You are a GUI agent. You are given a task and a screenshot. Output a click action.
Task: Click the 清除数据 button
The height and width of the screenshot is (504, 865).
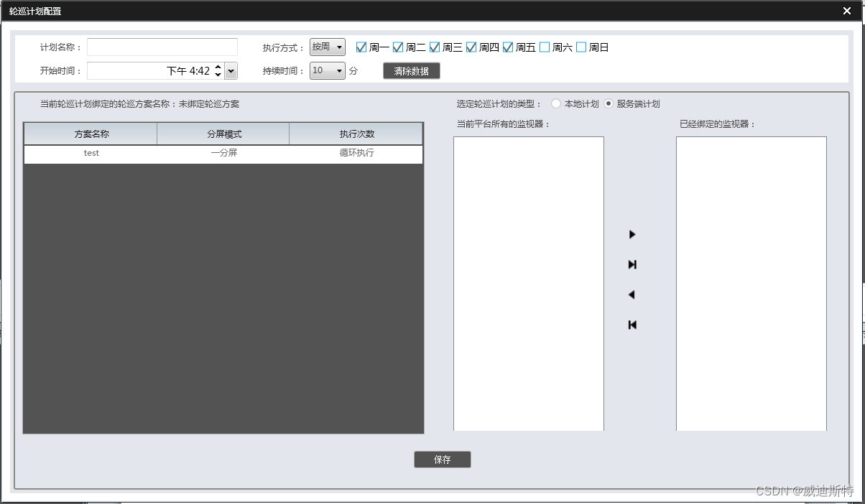click(412, 71)
